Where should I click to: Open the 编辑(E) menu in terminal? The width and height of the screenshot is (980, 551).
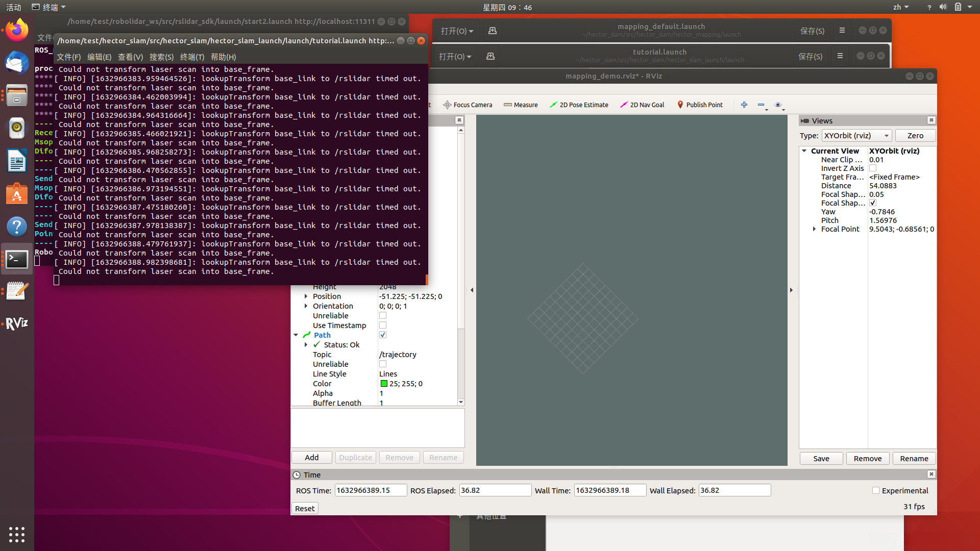[99, 57]
